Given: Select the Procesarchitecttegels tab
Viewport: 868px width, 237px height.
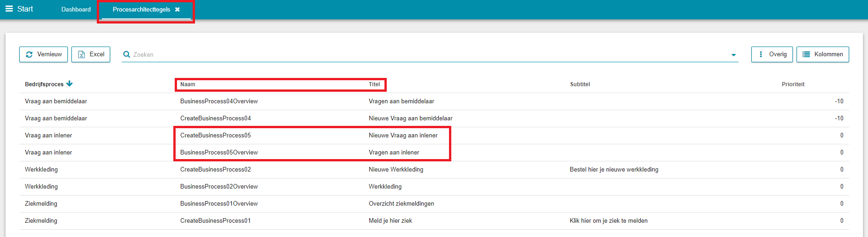Looking at the screenshot, I should coord(141,9).
